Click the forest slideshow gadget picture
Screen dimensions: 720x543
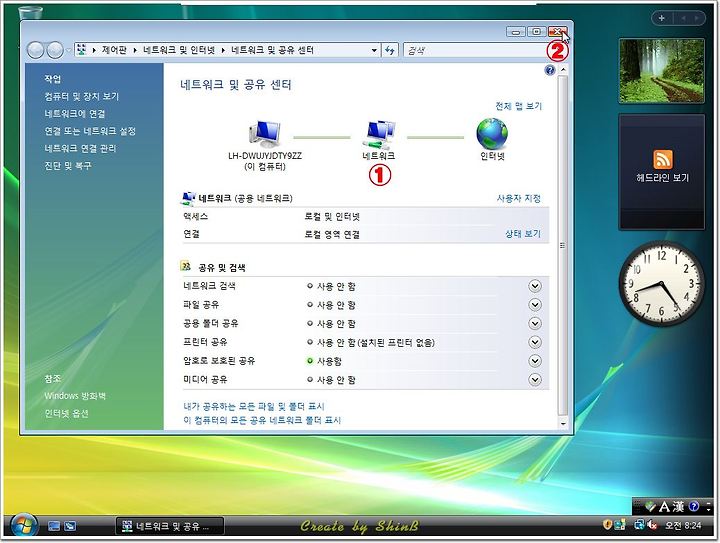662,71
